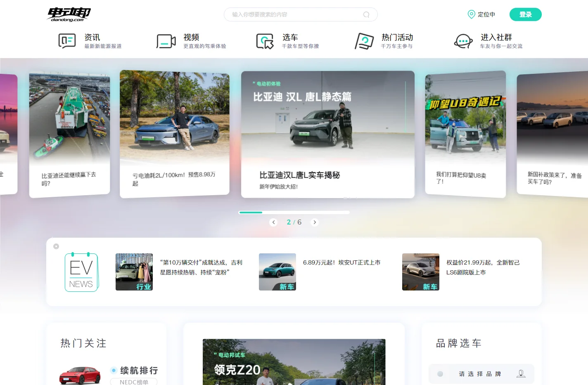The height and width of the screenshot is (385, 588).
Task: Read the 6.89万元起 埃安UT正式上市 article
Action: tap(341, 262)
